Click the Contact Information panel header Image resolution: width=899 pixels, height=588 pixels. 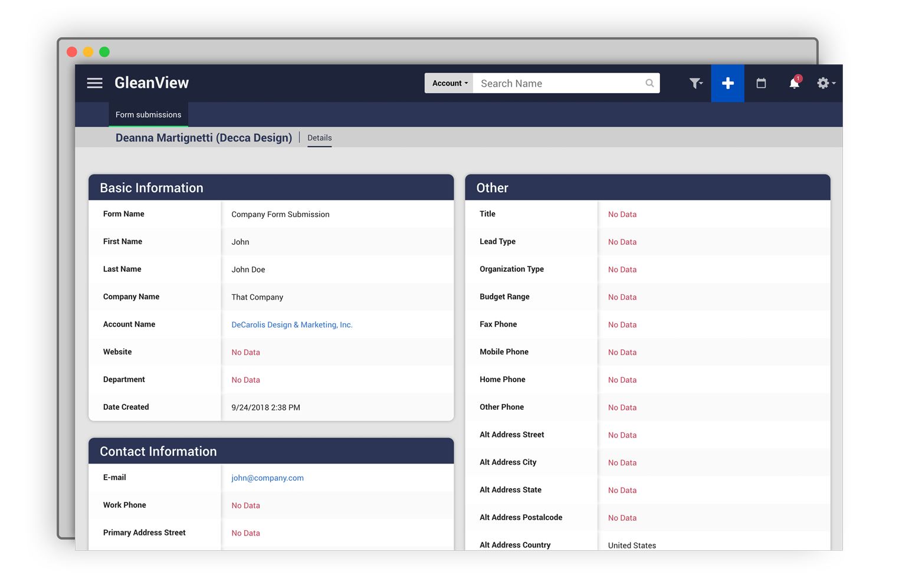point(271,451)
